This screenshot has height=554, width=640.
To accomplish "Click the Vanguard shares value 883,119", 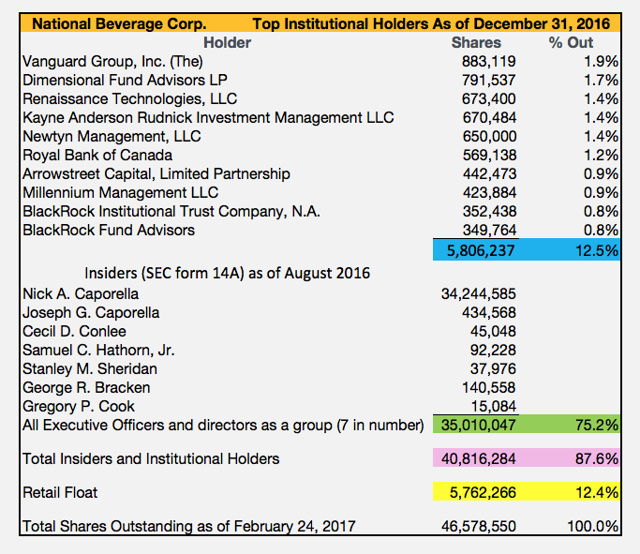I will coord(489,61).
